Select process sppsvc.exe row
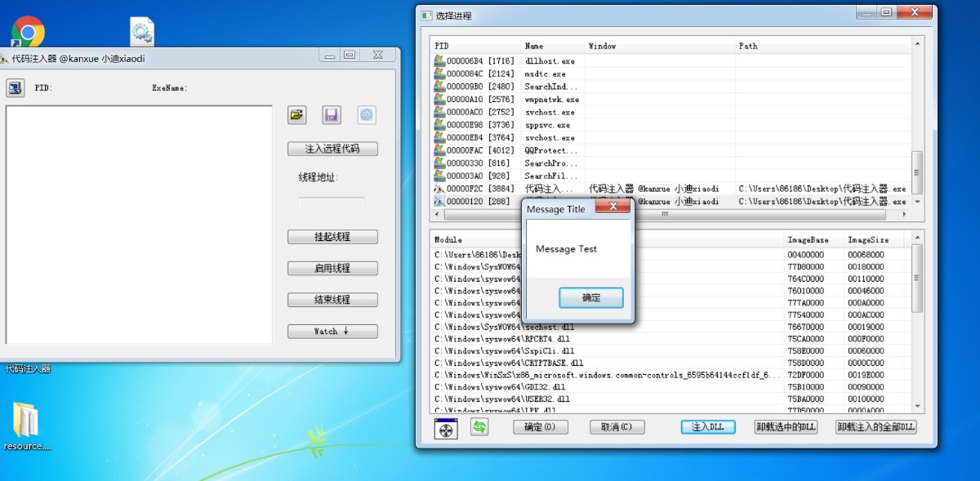The height and width of the screenshot is (481, 980). click(670, 125)
